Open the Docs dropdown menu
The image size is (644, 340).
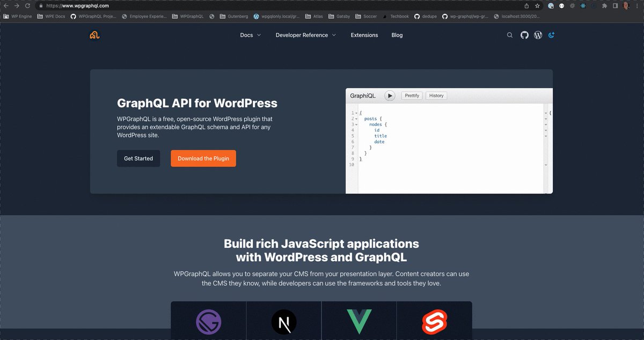click(251, 35)
